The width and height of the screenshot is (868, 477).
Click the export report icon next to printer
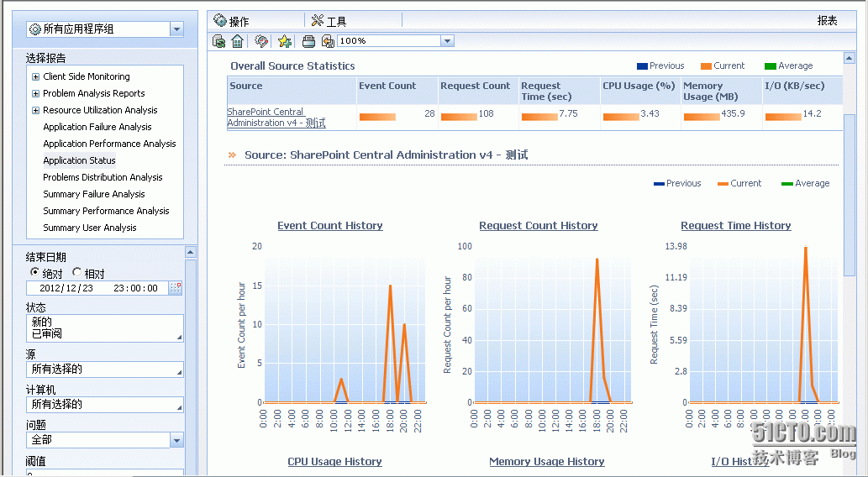(x=328, y=41)
